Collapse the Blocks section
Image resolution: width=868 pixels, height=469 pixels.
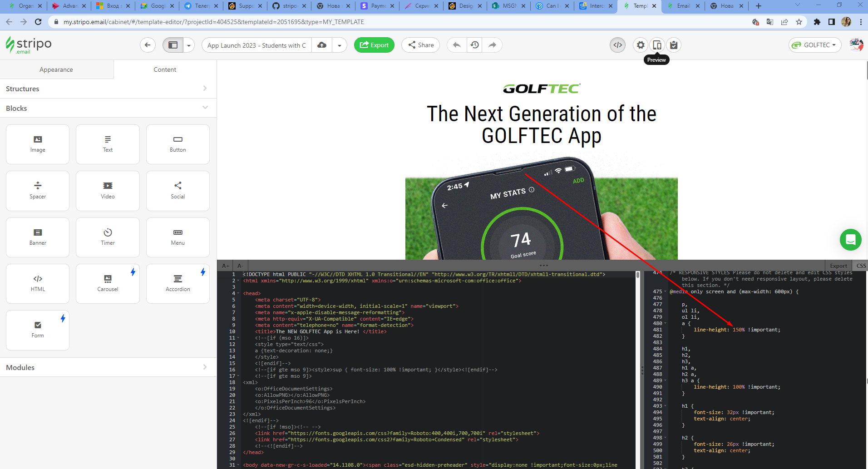point(108,108)
